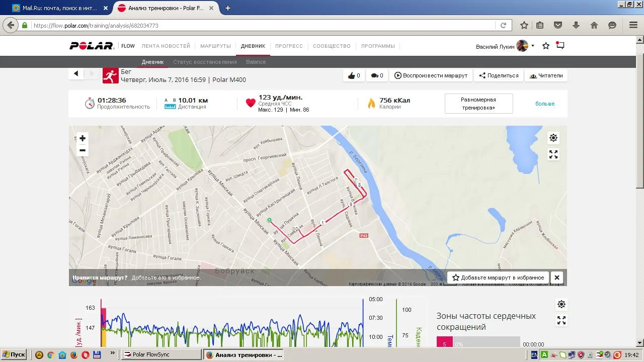Screen dimensions: 644x362
Task: Open map layer settings icon
Action: pyautogui.click(x=553, y=138)
